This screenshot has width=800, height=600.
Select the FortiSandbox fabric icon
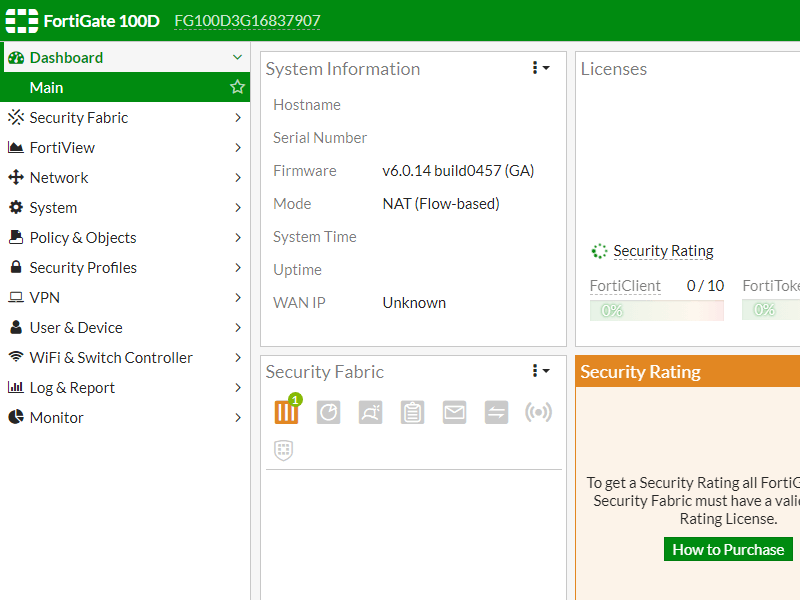point(370,412)
